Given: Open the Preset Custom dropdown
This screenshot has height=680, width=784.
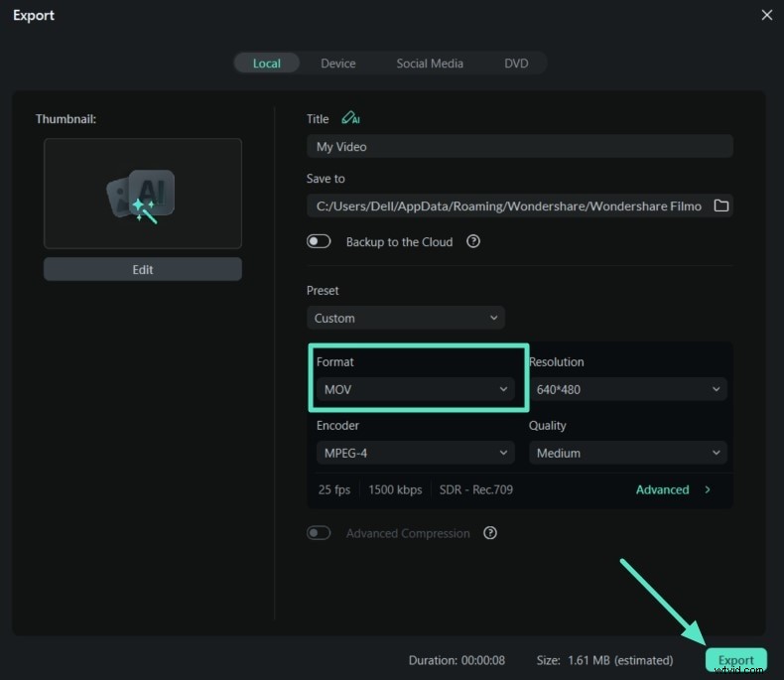Looking at the screenshot, I should point(406,319).
